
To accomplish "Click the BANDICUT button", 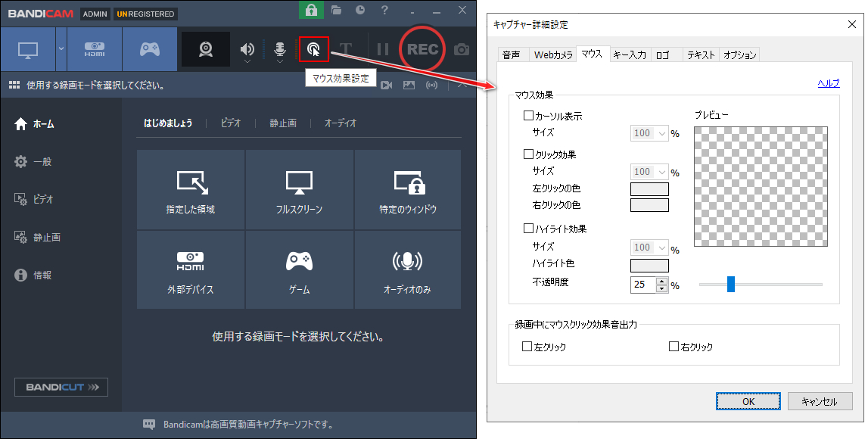I will 61,387.
